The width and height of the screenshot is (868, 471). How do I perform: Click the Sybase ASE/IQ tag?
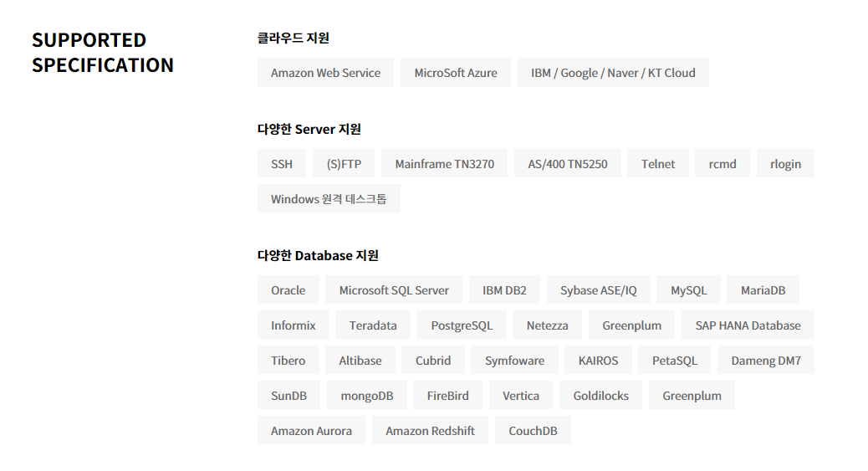[x=598, y=290]
